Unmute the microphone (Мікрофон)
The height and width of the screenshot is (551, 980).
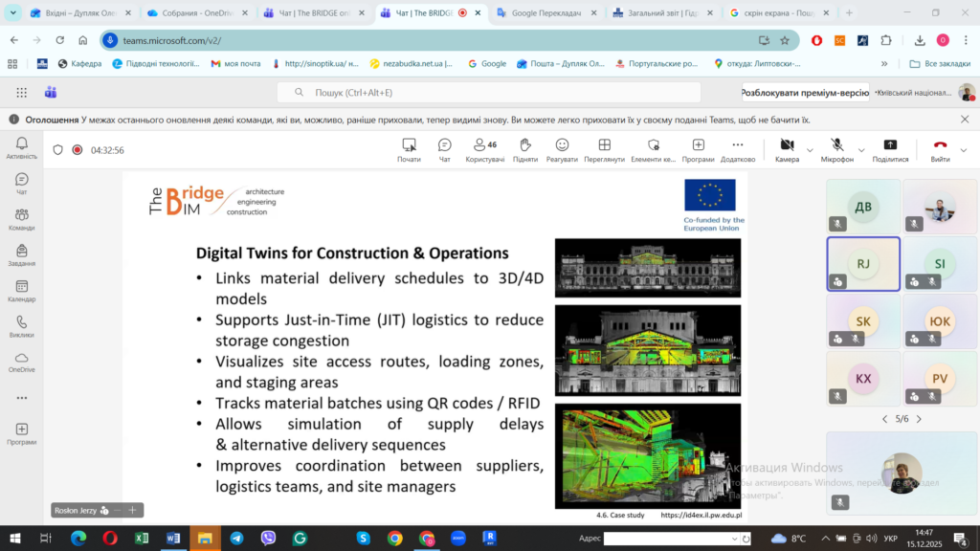[836, 145]
